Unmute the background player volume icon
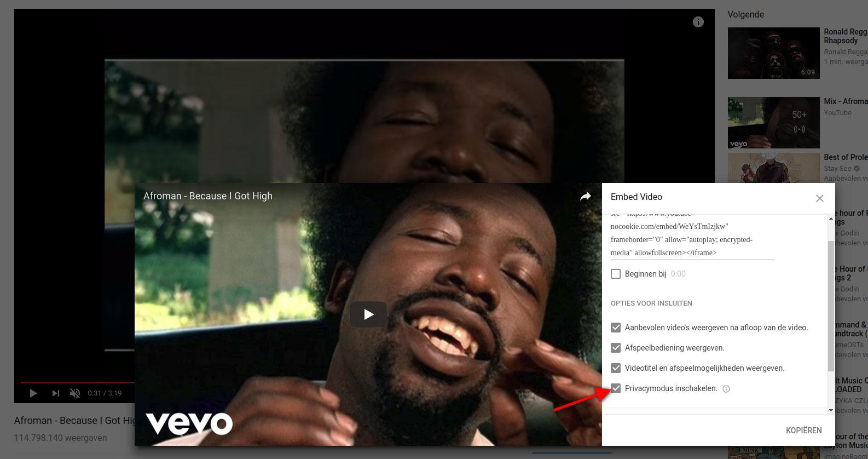 [75, 393]
